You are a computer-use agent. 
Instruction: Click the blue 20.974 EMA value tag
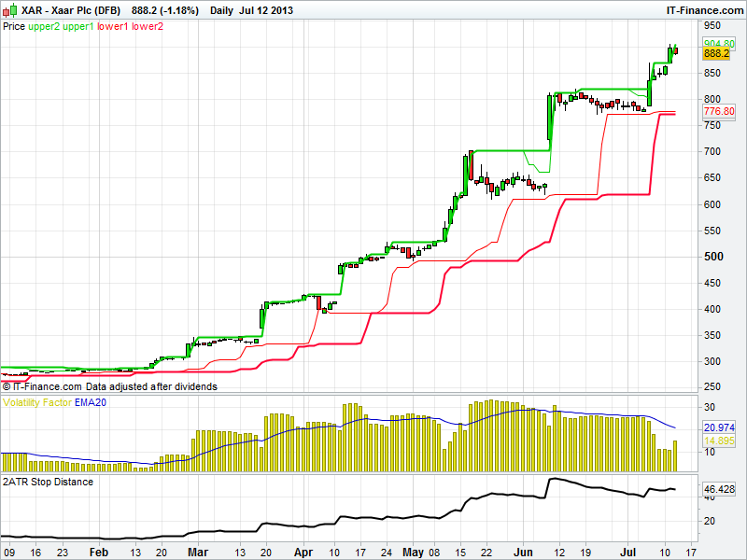coord(719,427)
